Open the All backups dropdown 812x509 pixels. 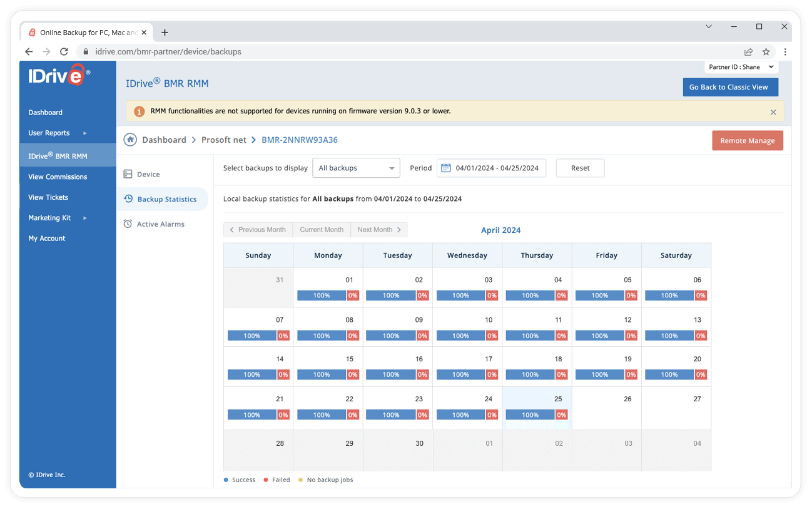click(356, 168)
